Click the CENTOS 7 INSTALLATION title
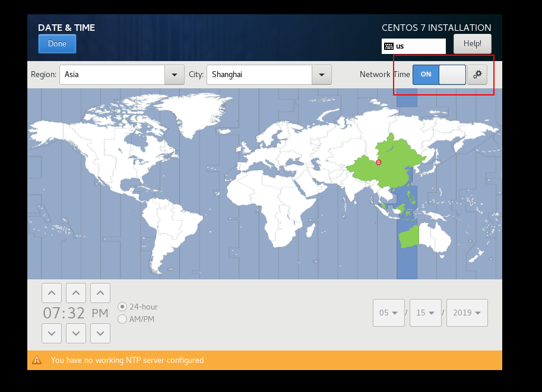Viewport: 542px width, 392px height. [436, 28]
